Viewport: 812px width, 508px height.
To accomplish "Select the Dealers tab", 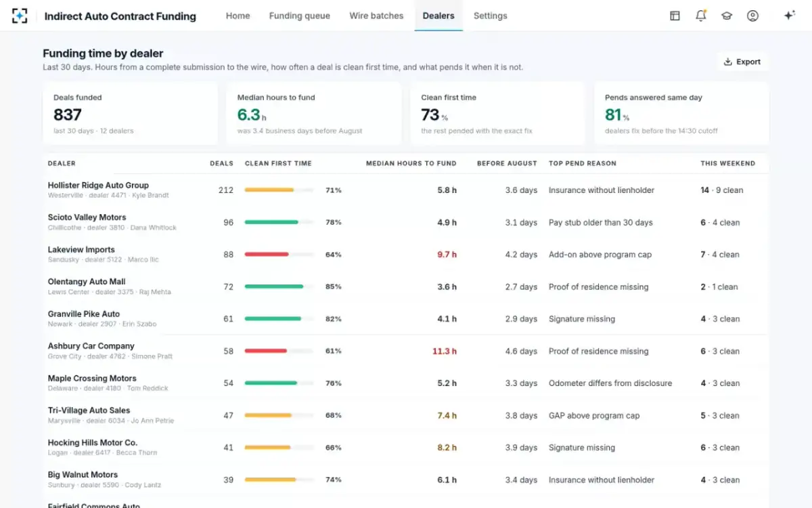I will pos(438,16).
